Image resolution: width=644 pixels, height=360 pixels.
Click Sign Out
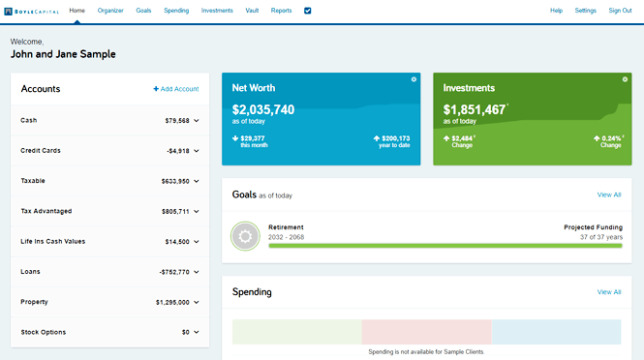(x=620, y=11)
